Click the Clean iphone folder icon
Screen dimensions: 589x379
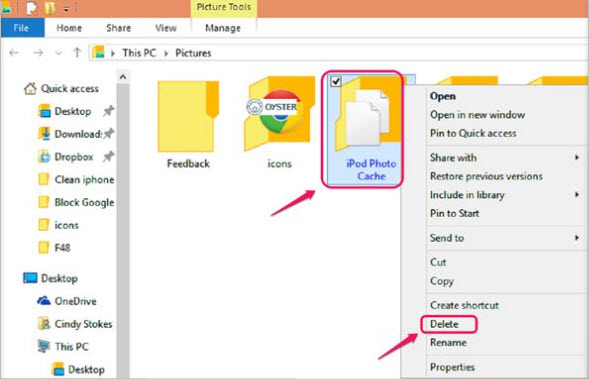pyautogui.click(x=44, y=180)
